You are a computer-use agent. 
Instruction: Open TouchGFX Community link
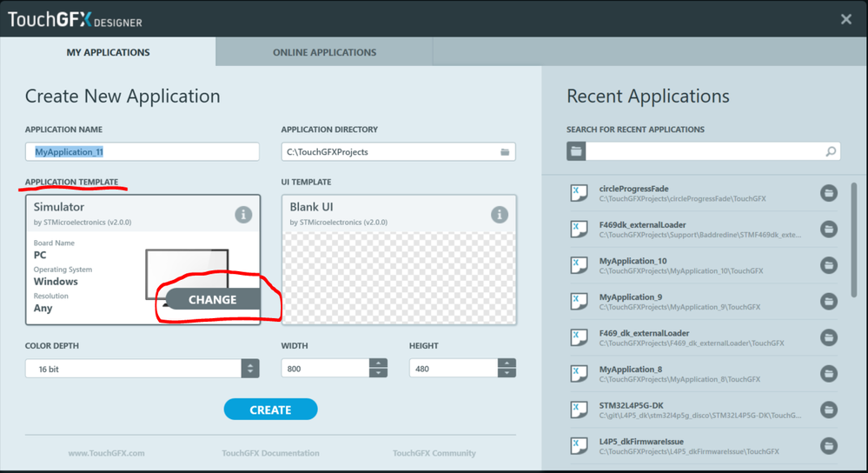click(x=434, y=453)
